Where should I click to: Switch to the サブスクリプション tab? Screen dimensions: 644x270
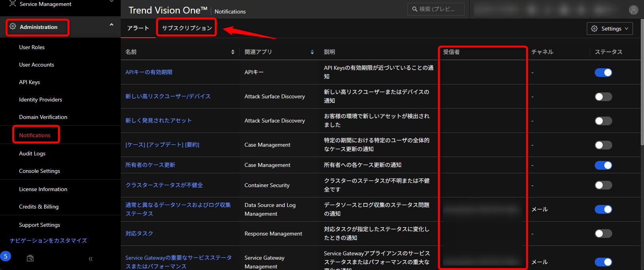pyautogui.click(x=187, y=28)
